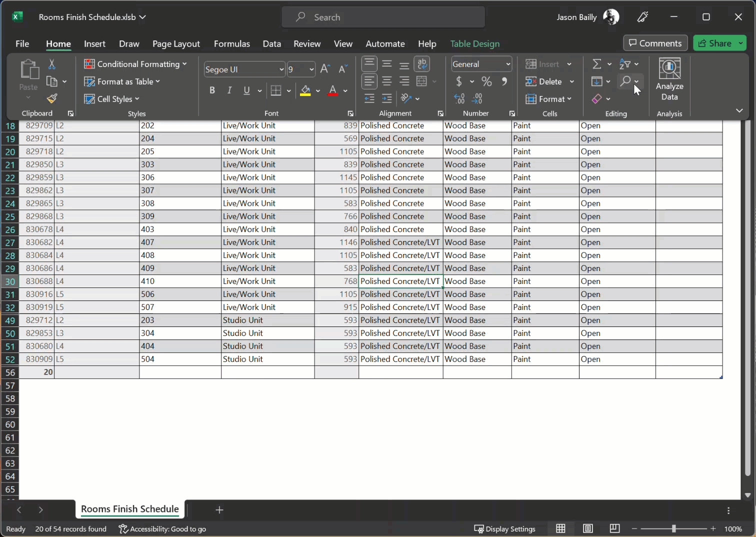
Task: Decrease font size with smaller A icon
Action: (x=343, y=69)
